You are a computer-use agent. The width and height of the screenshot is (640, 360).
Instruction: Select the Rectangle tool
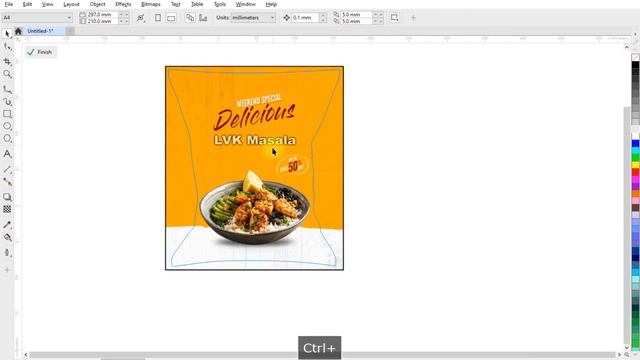coord(7,114)
